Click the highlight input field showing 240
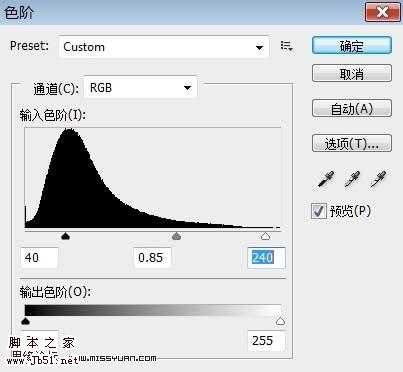The width and height of the screenshot is (403, 372). (266, 258)
